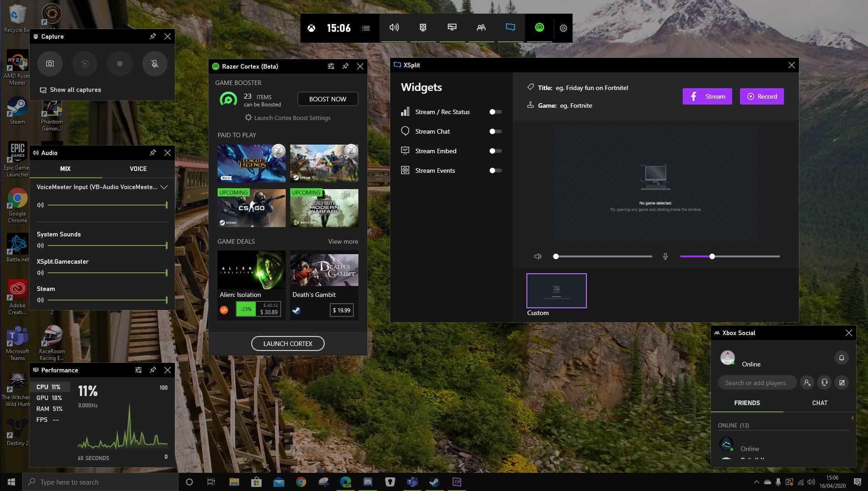Open notifications bell in Xbox Social
The width and height of the screenshot is (868, 491).
tap(842, 358)
